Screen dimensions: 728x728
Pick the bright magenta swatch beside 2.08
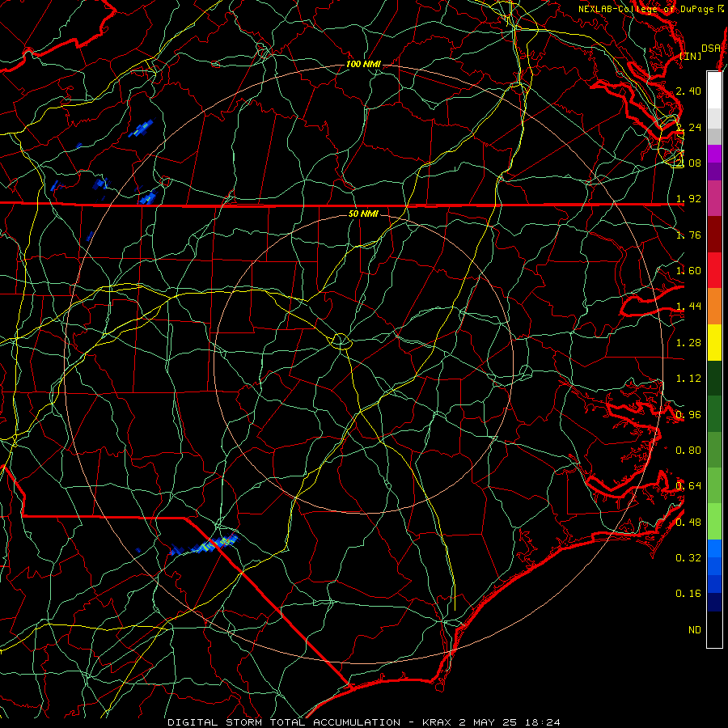(714, 154)
